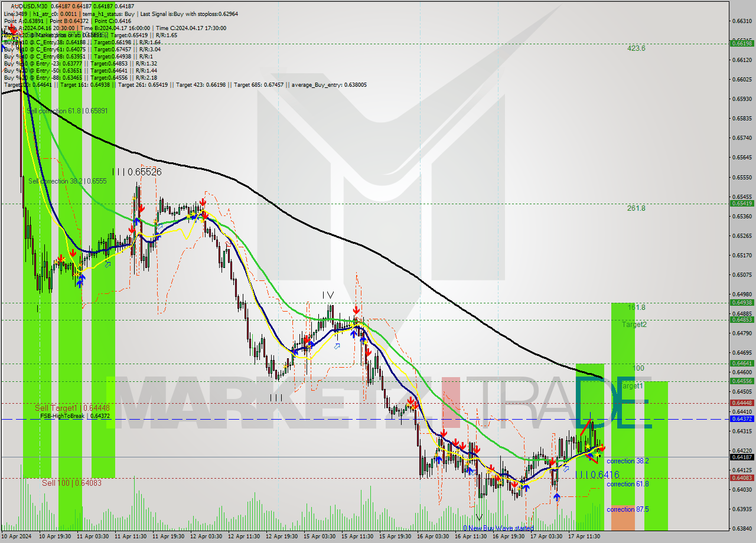Select the 'correction 61.8' label
The height and width of the screenshot is (543, 756).
point(627,484)
